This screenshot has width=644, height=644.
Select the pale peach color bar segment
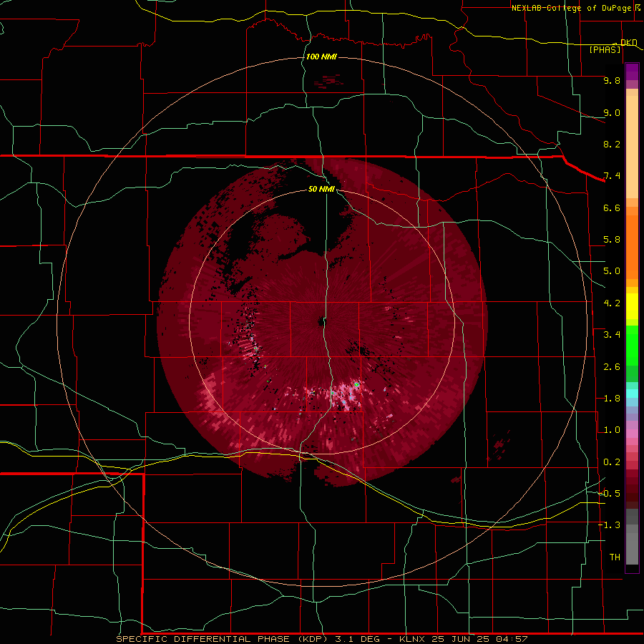[x=632, y=147]
